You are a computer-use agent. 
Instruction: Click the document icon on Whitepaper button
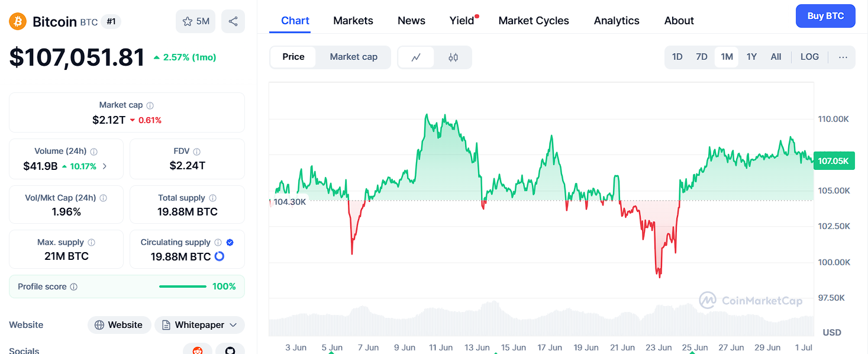(x=166, y=325)
